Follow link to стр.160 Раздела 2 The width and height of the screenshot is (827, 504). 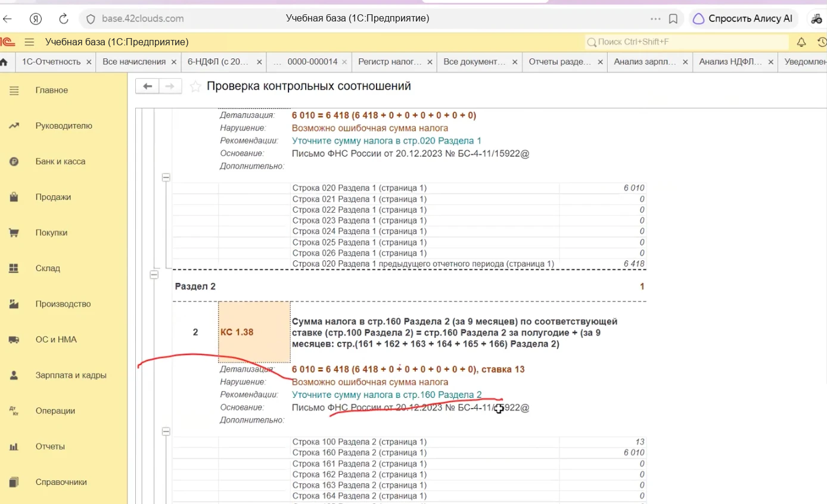coord(387,394)
